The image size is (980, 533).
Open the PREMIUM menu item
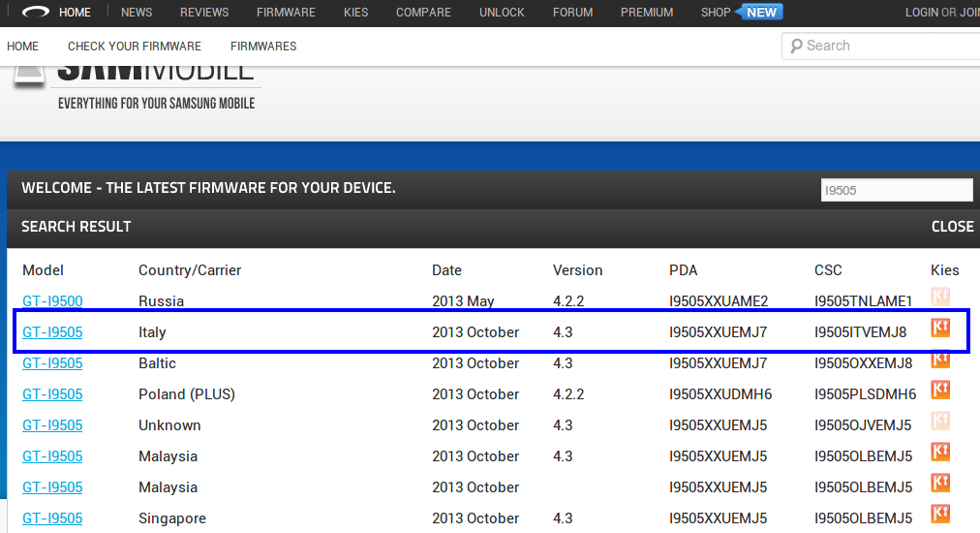click(x=647, y=13)
